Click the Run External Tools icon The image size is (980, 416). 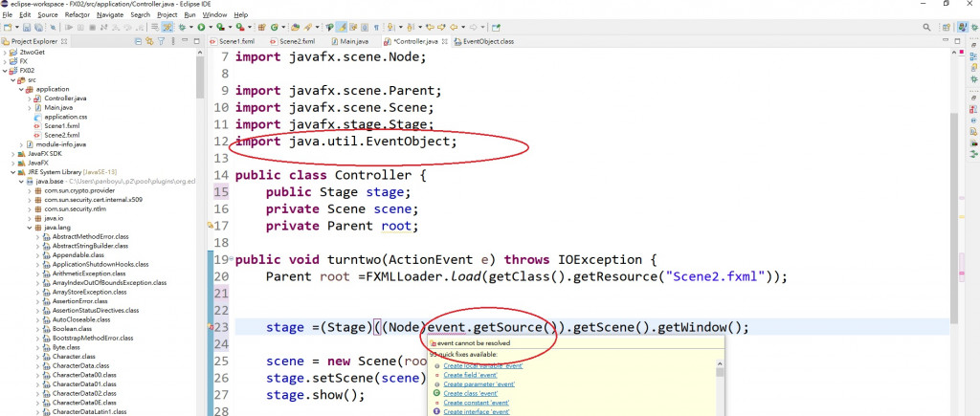pos(240,28)
